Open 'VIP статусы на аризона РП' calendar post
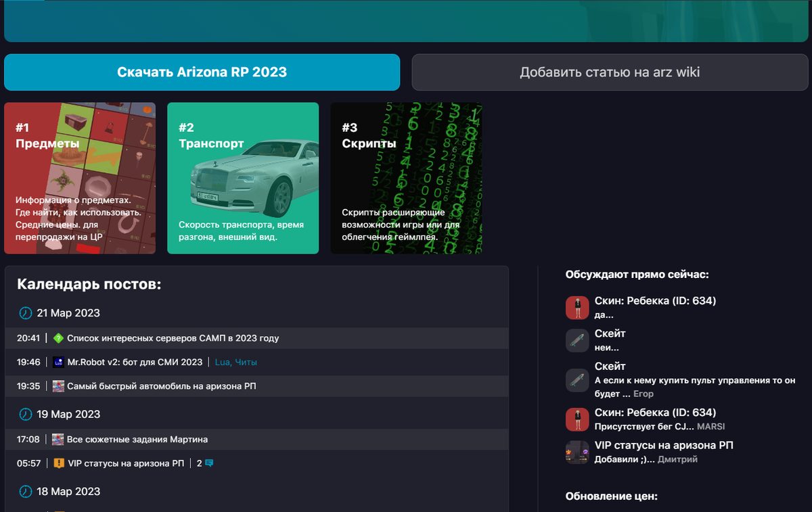Viewport: 812px width, 512px height. (x=126, y=463)
